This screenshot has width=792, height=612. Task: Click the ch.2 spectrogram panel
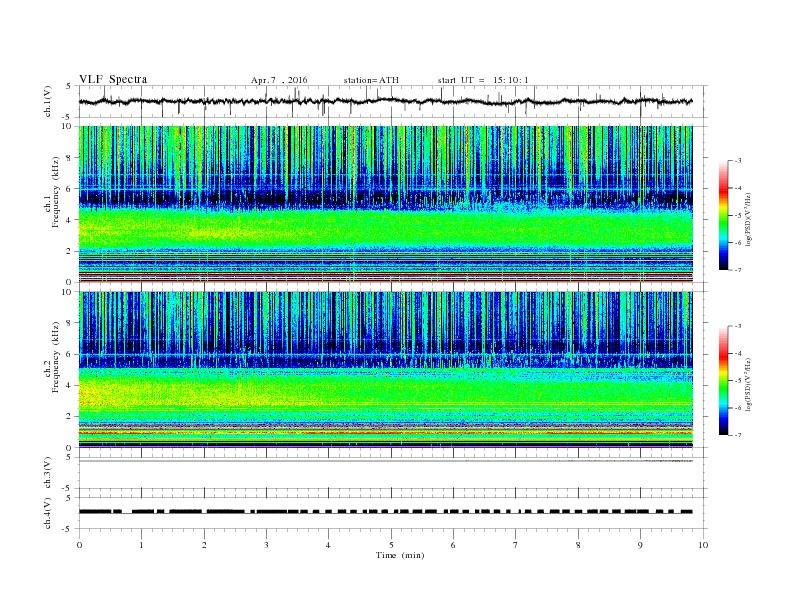pos(385,370)
